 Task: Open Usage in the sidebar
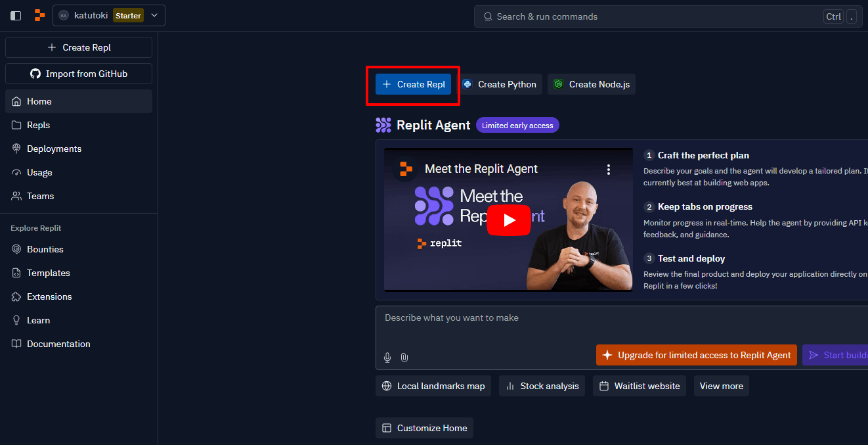79,172
